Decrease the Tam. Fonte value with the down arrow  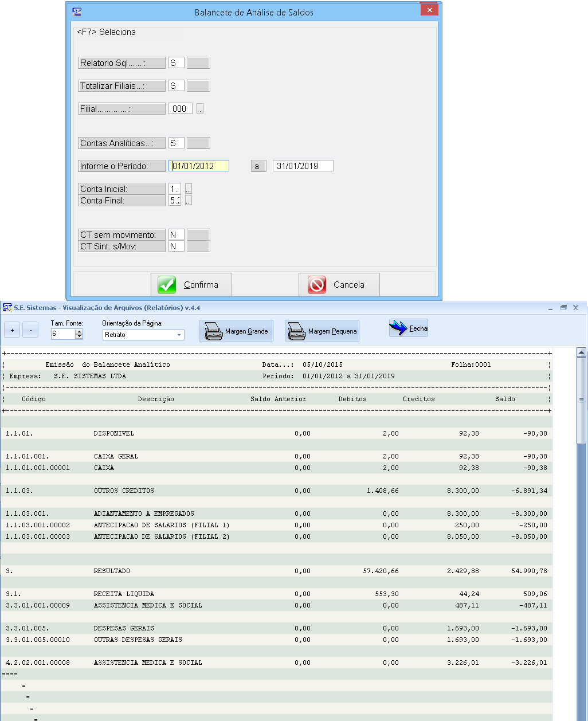79,337
